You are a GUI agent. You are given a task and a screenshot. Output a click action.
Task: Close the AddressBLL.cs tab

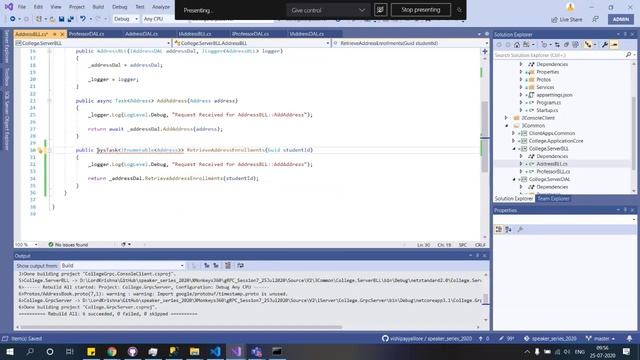62,34
